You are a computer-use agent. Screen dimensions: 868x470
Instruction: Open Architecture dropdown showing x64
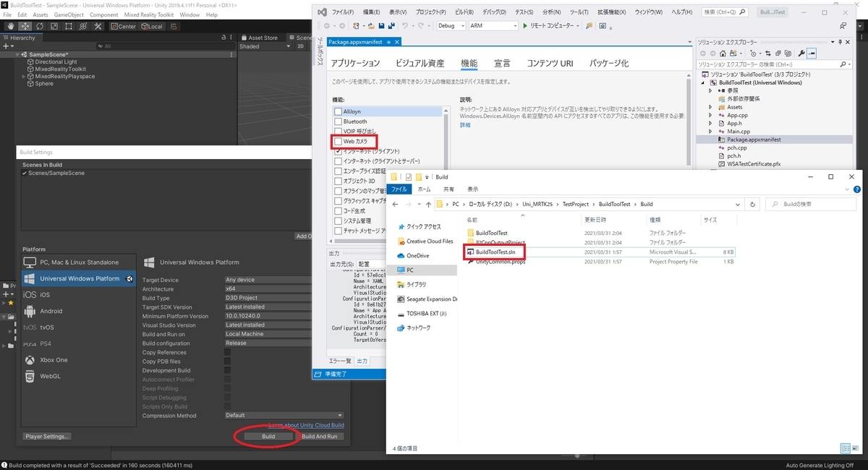268,289
